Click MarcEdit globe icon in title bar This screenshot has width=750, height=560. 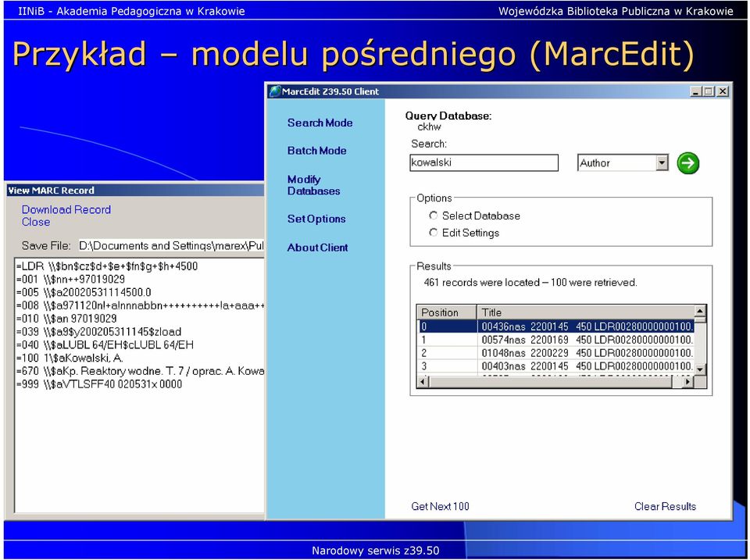(x=274, y=91)
